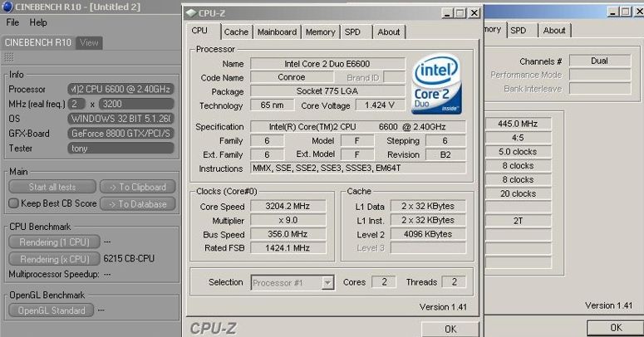Click the To Clipboard button
Screen dimensions: 644x337
pyautogui.click(x=138, y=187)
